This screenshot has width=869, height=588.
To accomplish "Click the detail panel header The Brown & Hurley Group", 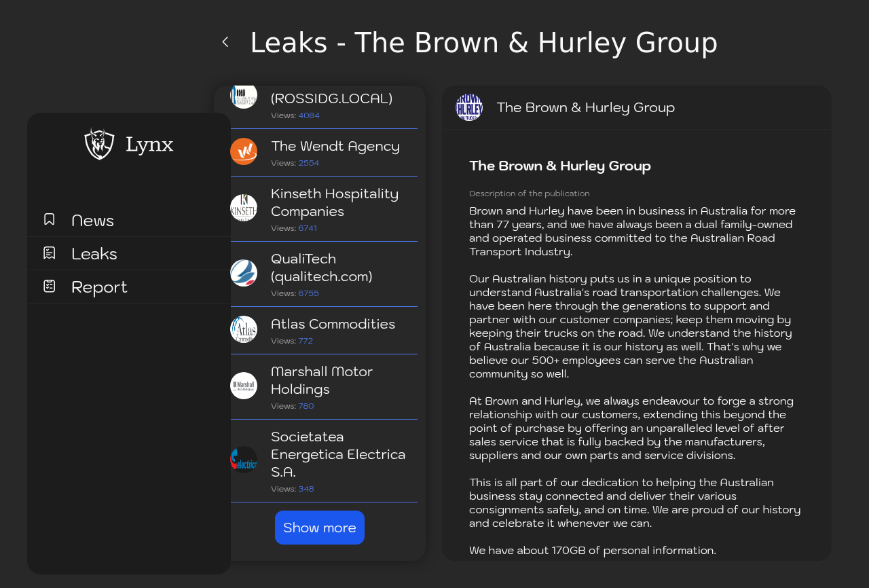I will point(586,107).
